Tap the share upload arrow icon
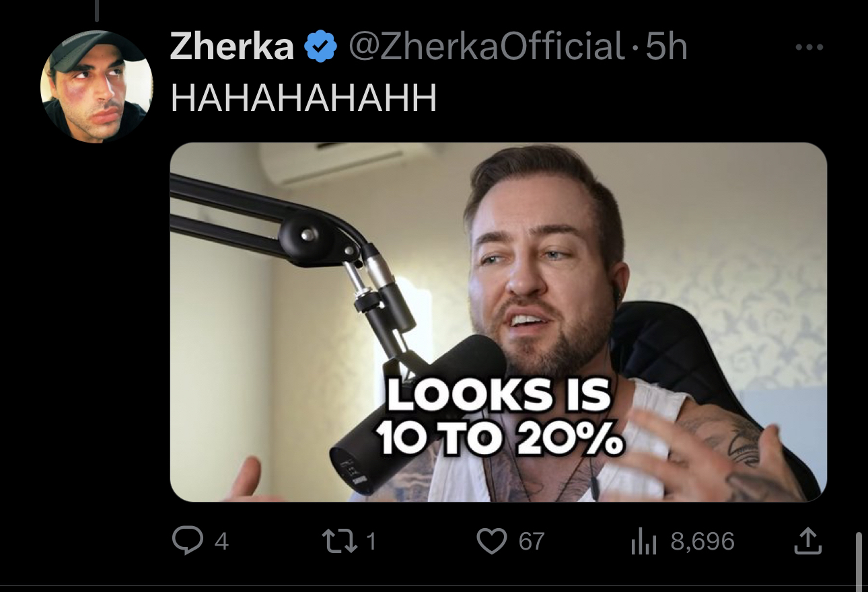 pyautogui.click(x=807, y=541)
